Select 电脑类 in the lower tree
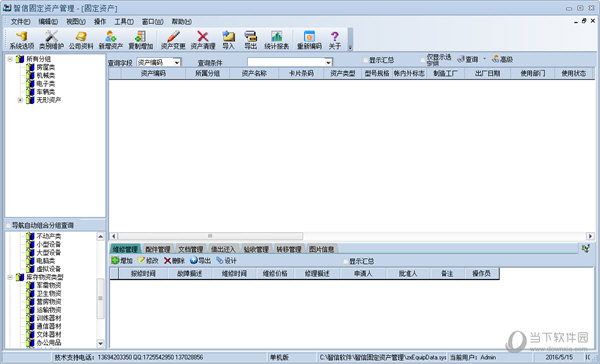 46,261
